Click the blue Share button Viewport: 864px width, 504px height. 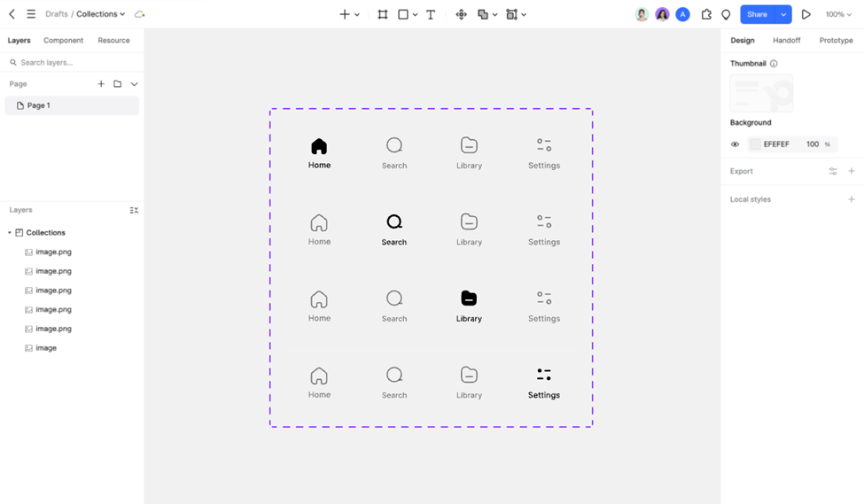point(757,14)
